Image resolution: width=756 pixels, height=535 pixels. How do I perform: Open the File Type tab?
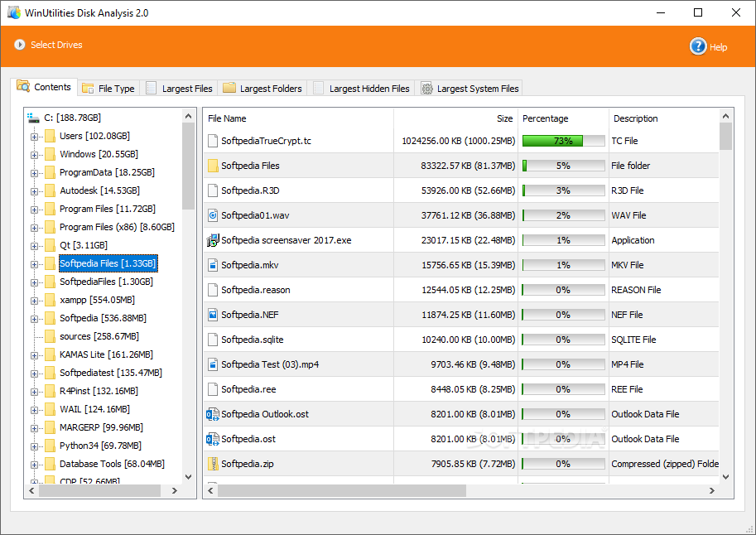(108, 89)
